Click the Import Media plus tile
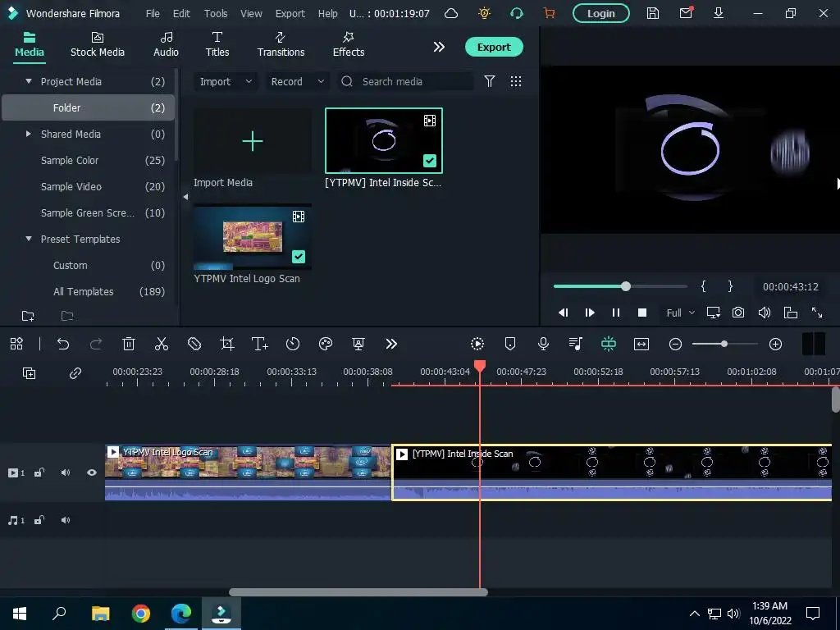Viewport: 840px width, 630px height. 253,141
